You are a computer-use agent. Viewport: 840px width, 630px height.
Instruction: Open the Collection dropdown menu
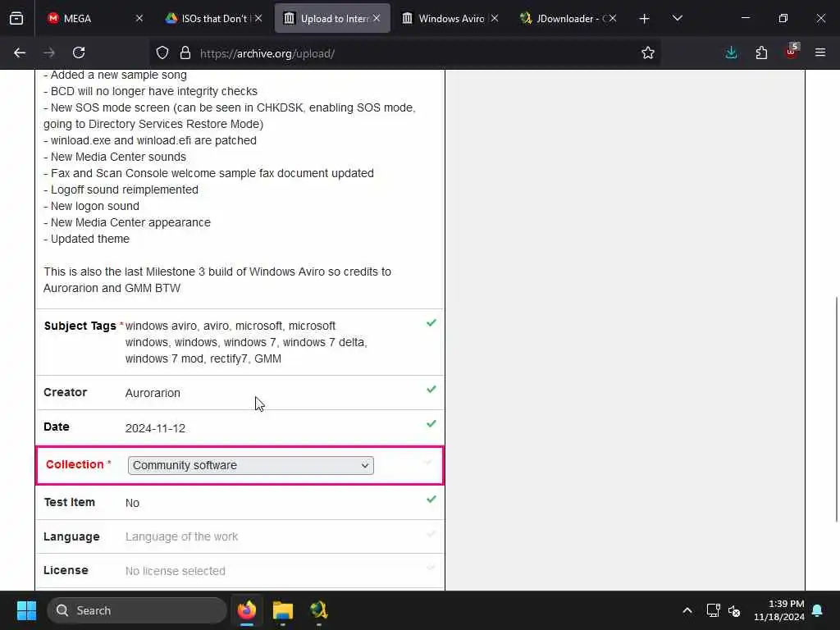pos(251,466)
